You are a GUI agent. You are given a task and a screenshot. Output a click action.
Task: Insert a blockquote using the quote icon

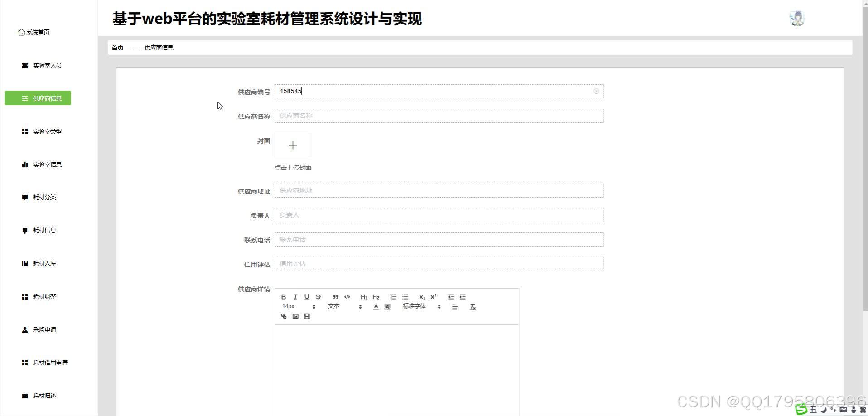(335, 297)
